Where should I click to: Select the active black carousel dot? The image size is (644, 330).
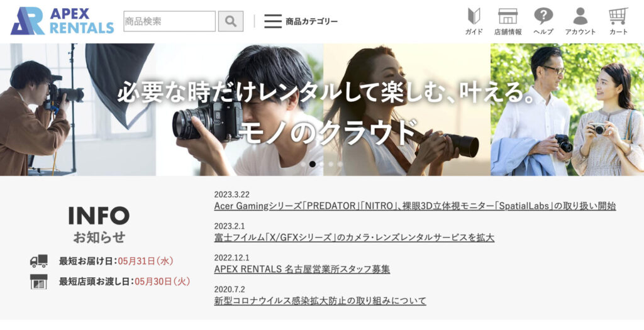313,164
